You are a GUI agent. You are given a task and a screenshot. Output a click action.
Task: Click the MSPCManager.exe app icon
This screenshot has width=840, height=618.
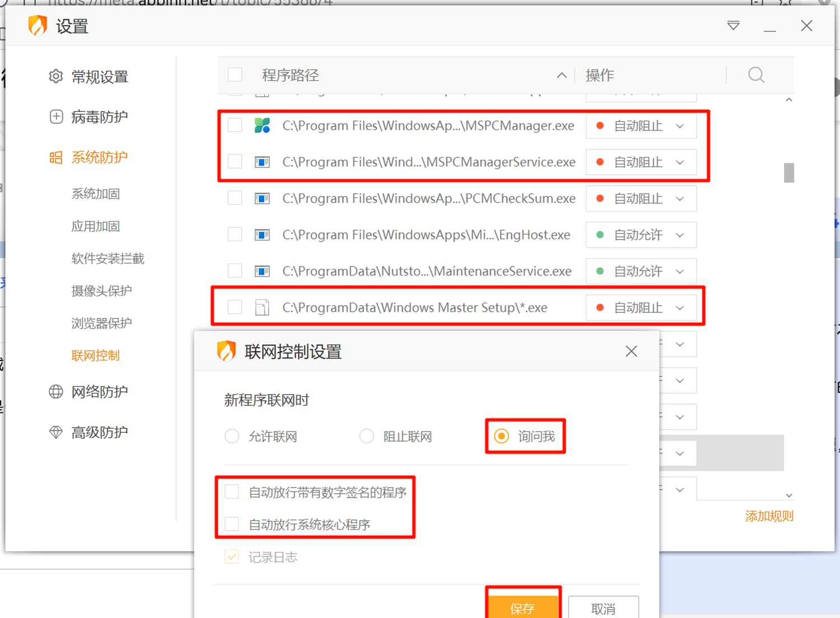[x=262, y=125]
